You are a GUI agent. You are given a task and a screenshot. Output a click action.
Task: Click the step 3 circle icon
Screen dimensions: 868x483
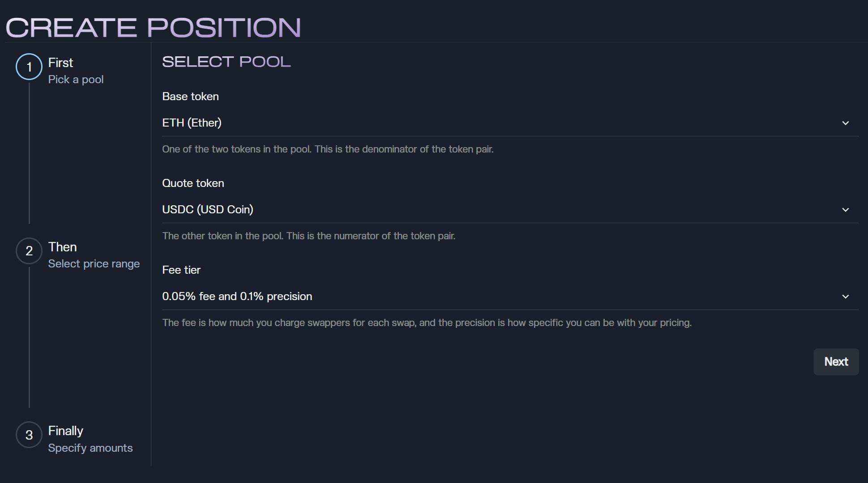(29, 435)
